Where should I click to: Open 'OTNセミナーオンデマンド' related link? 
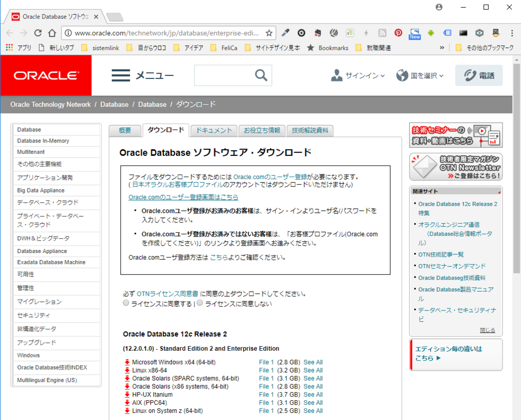coord(452,266)
